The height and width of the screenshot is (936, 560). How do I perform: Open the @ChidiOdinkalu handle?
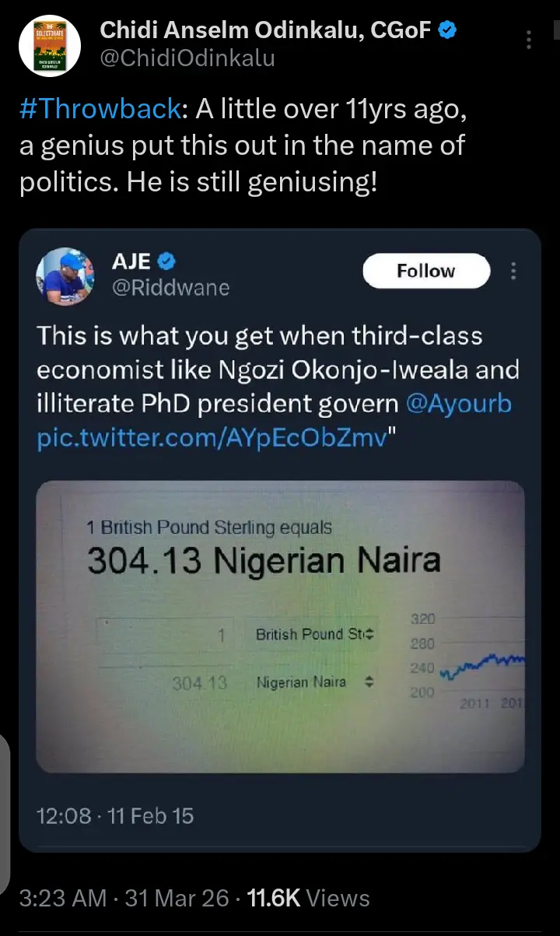click(187, 58)
